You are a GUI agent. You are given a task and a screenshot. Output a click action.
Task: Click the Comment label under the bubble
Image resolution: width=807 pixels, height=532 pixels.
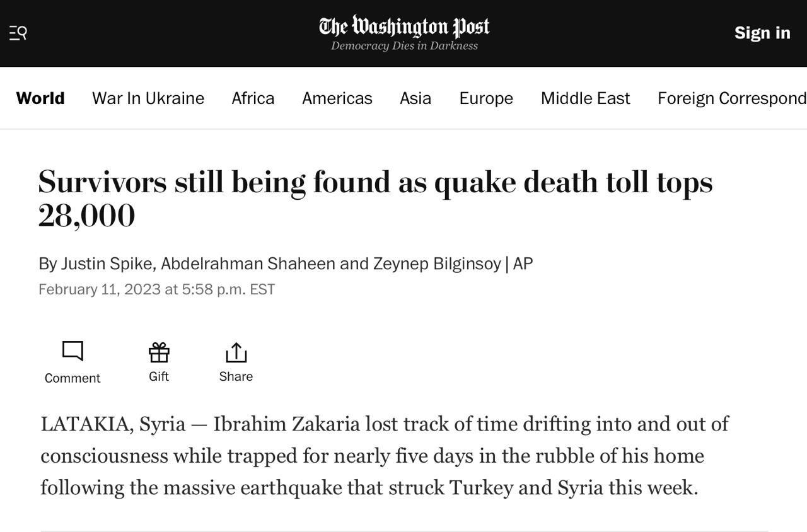click(73, 378)
